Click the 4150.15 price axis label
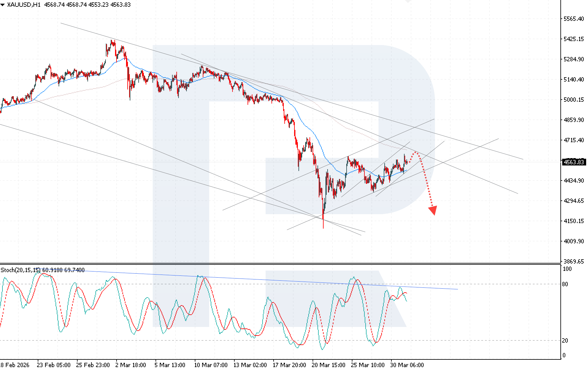The height and width of the screenshot is (372, 588). (x=574, y=221)
